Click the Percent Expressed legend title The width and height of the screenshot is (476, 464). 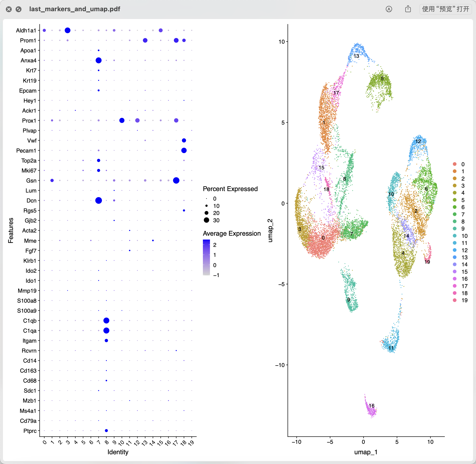tap(230, 189)
